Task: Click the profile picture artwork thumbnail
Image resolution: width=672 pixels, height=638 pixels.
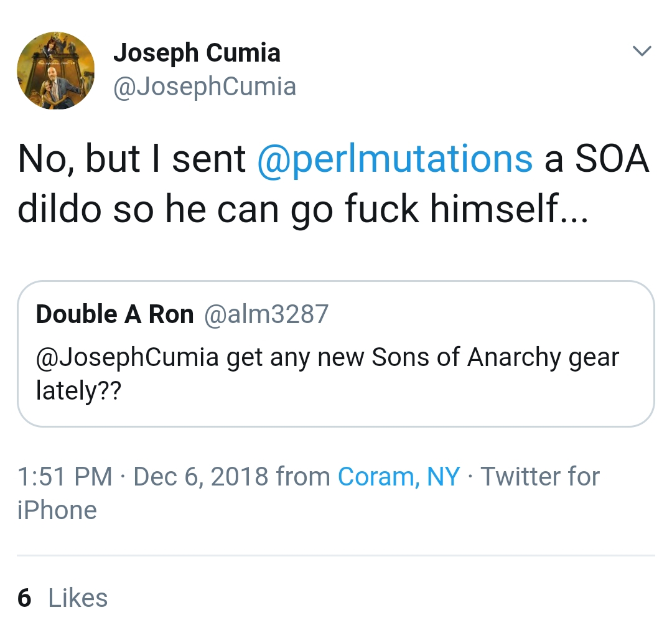Action: tap(56, 70)
